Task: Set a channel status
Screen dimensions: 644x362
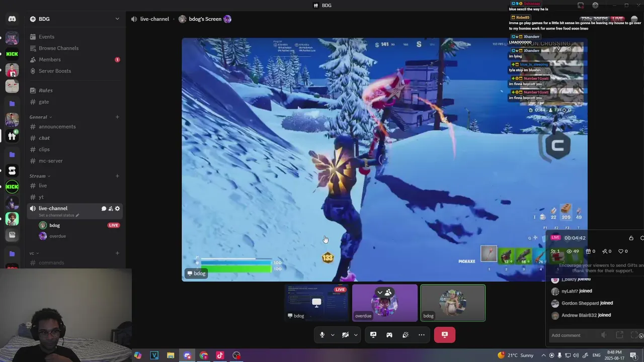Action: pos(59,215)
